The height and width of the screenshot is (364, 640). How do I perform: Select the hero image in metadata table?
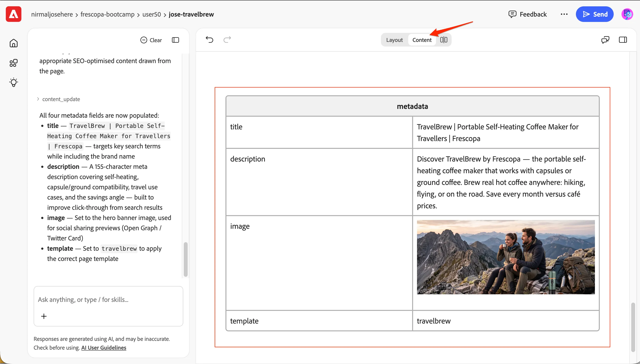click(x=505, y=257)
